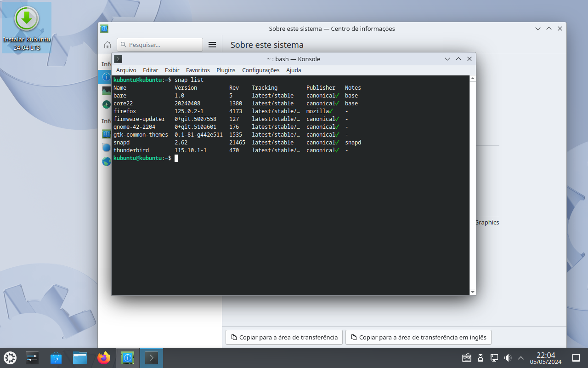
Task: Launch Firefox from the taskbar
Action: (104, 357)
